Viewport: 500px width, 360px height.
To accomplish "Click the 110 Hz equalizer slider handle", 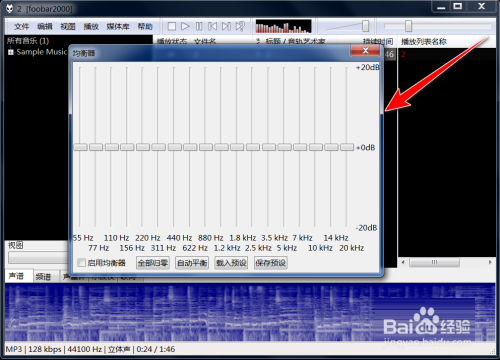I will click(x=112, y=147).
